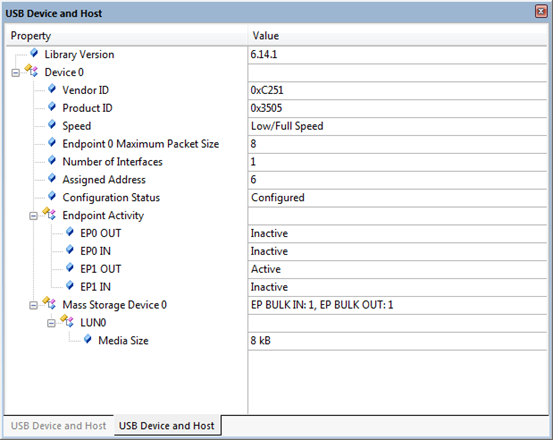Click the diamond icon beside EP1 IN
The height and width of the screenshot is (440, 553).
70,286
